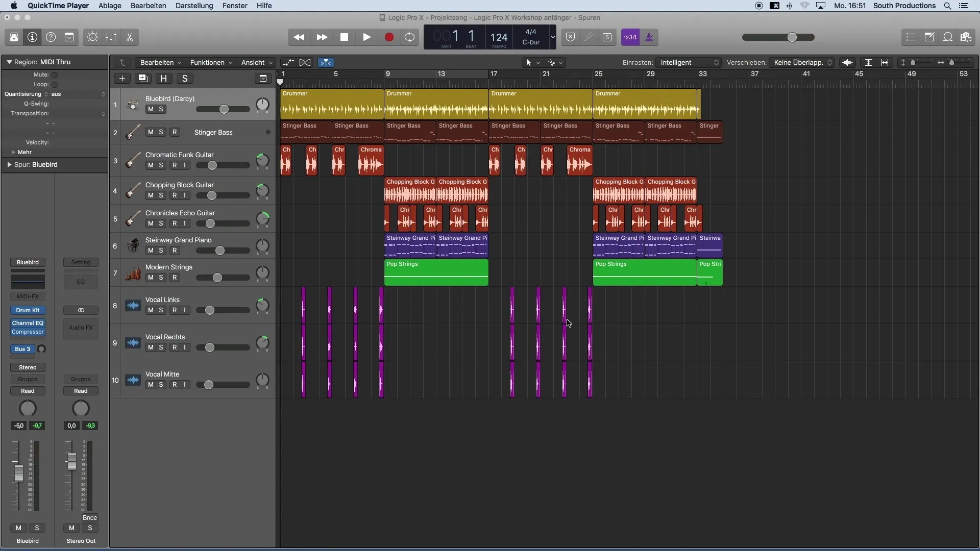Click the Metronome click icon
980x551 pixels.
point(648,37)
